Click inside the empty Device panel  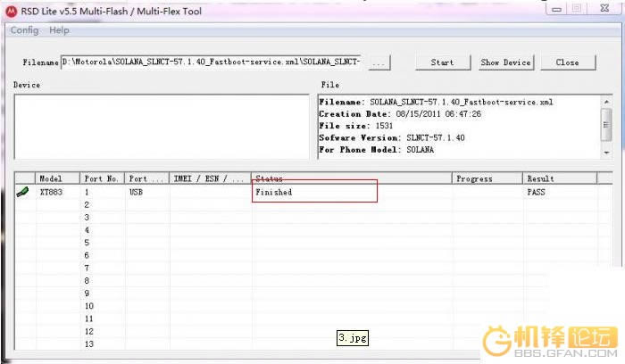tap(161, 125)
